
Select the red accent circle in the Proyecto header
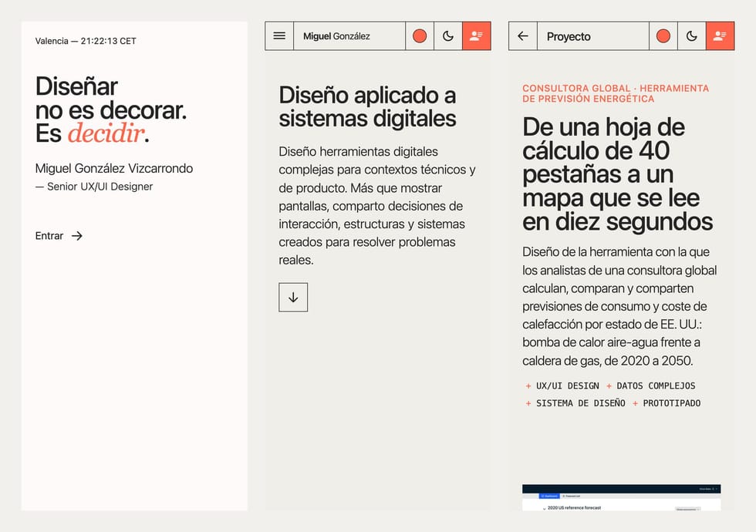pyautogui.click(x=663, y=35)
